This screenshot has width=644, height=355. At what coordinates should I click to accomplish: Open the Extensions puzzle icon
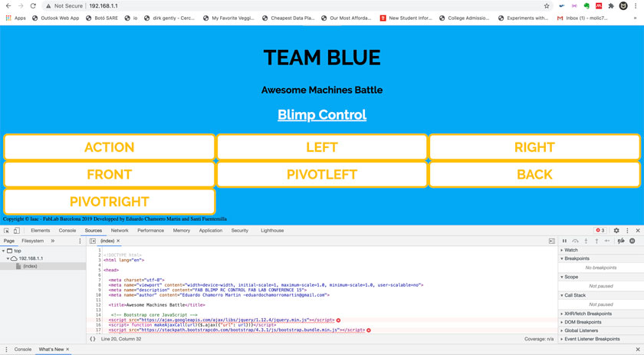tap(611, 6)
